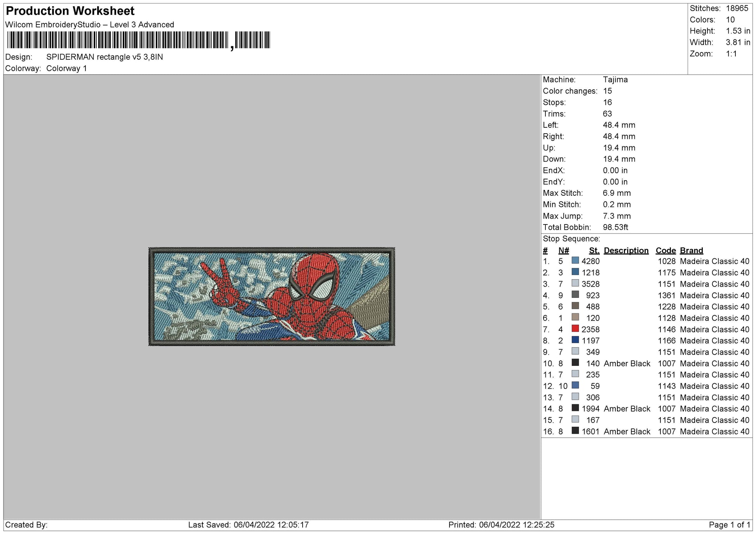This screenshot has height=534, width=756.
Task: Select the dark blue swatch, code 1166
Action: tap(575, 340)
